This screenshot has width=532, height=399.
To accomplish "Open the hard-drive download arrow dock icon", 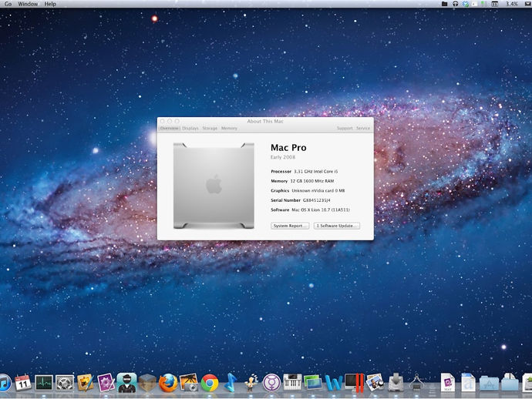I will [396, 383].
